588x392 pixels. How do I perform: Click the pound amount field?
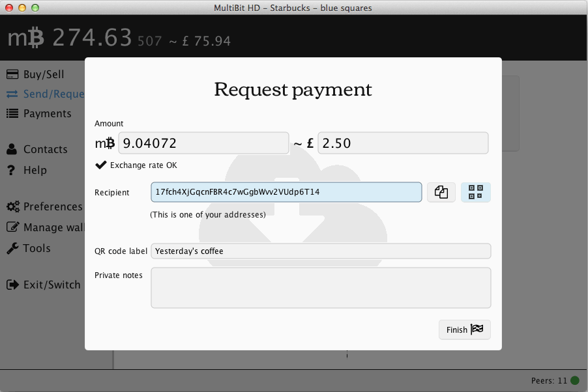(402, 143)
